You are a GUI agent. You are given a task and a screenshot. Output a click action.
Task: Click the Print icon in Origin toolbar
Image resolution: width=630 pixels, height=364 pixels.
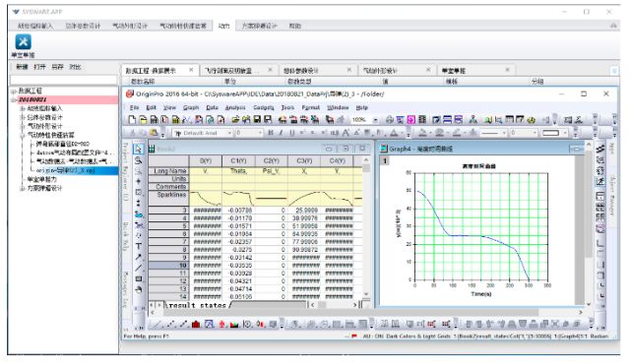[390, 119]
